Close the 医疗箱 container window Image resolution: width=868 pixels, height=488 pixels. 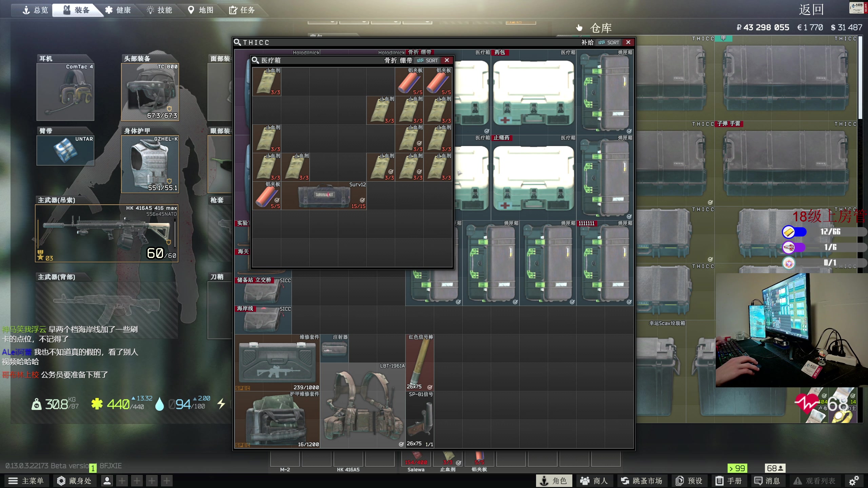pyautogui.click(x=447, y=60)
